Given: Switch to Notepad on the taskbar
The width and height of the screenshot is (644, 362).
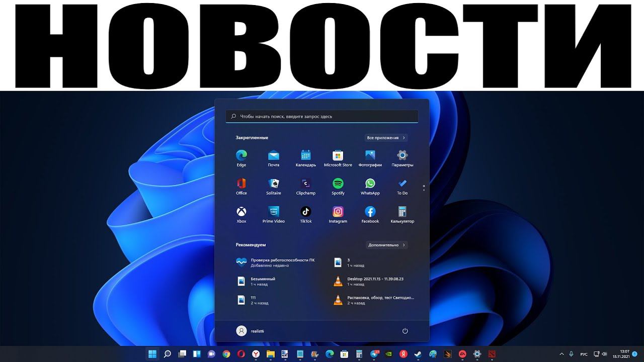Looking at the screenshot, I should 300,354.
